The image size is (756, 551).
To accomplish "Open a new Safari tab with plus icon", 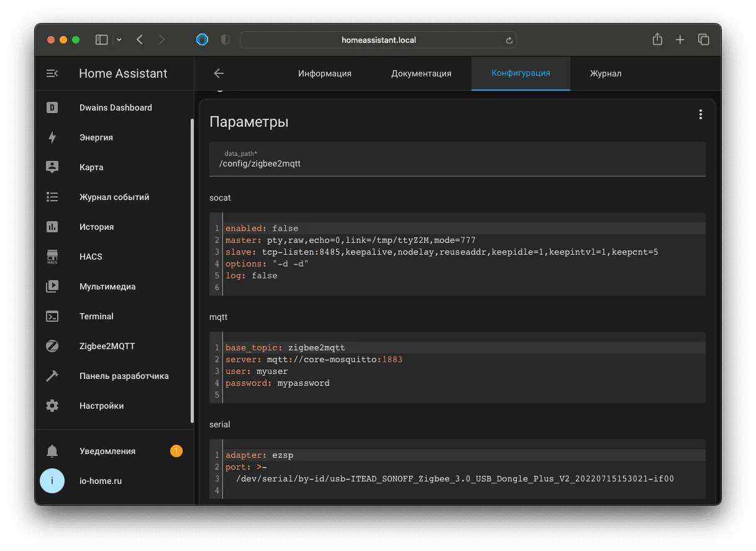I will point(680,40).
